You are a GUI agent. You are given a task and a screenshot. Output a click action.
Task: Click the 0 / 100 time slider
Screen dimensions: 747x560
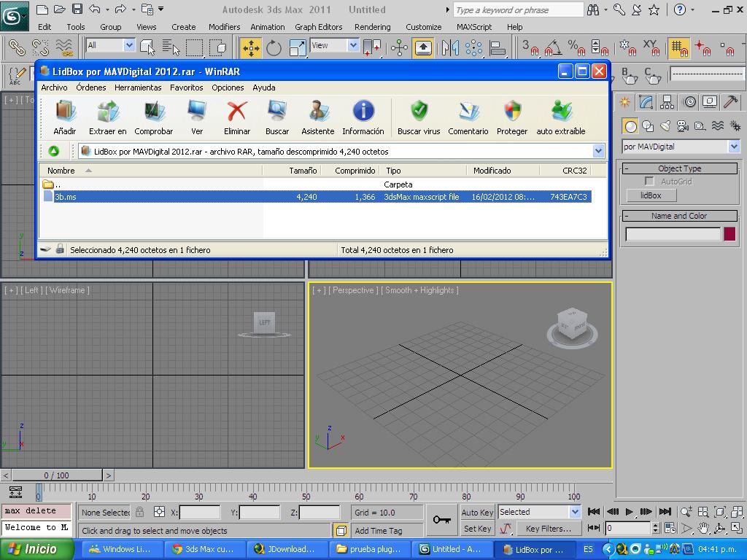coord(57,475)
